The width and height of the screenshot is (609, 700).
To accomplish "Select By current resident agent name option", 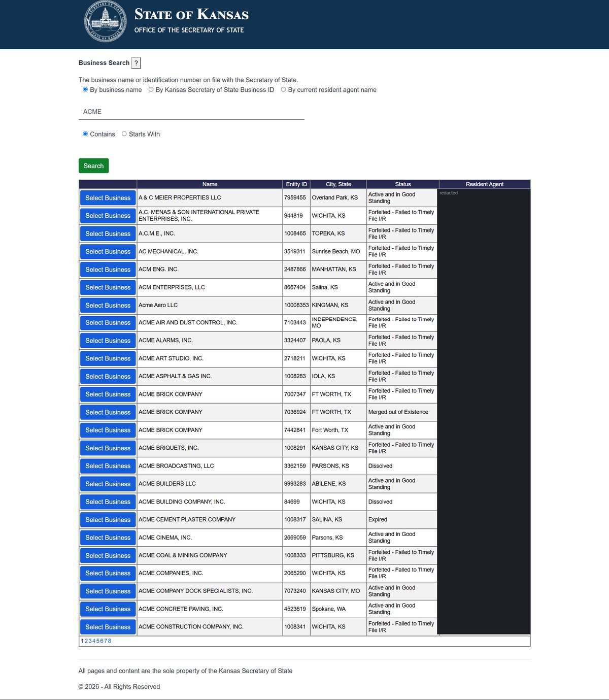I will pos(283,89).
